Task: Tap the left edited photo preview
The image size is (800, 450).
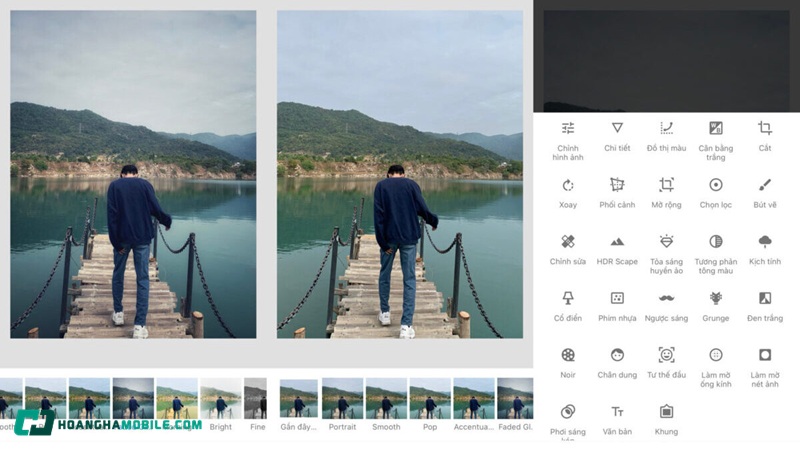Action: click(x=133, y=174)
